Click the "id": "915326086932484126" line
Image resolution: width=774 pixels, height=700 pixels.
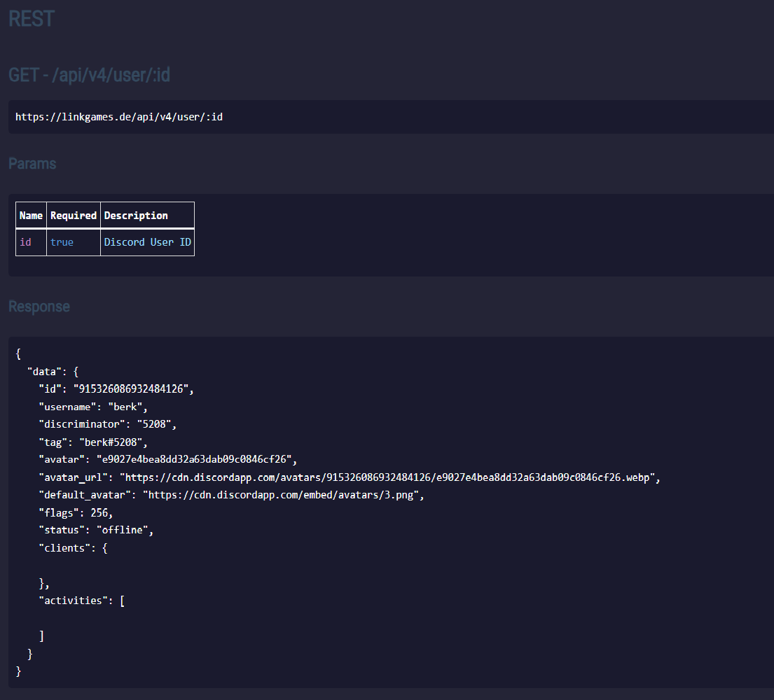pyautogui.click(x=116, y=389)
